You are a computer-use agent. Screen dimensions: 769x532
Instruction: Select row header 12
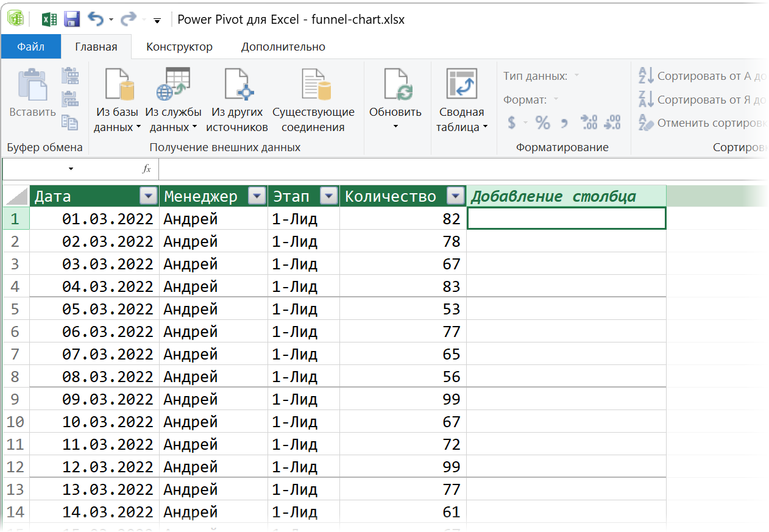coord(16,467)
